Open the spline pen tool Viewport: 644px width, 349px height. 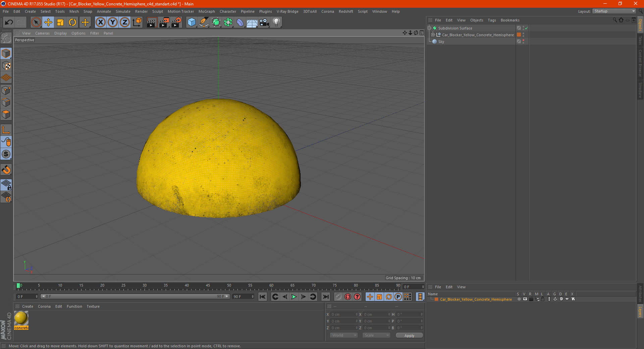point(204,22)
